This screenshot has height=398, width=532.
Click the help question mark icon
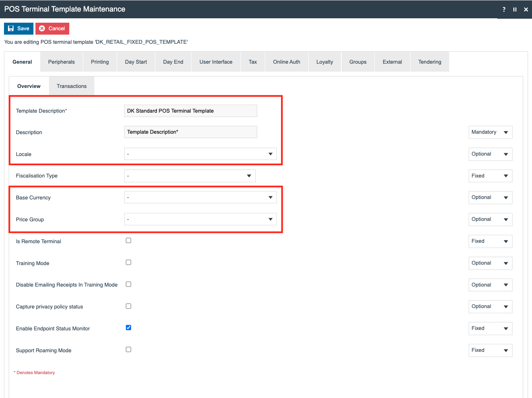(x=504, y=9)
